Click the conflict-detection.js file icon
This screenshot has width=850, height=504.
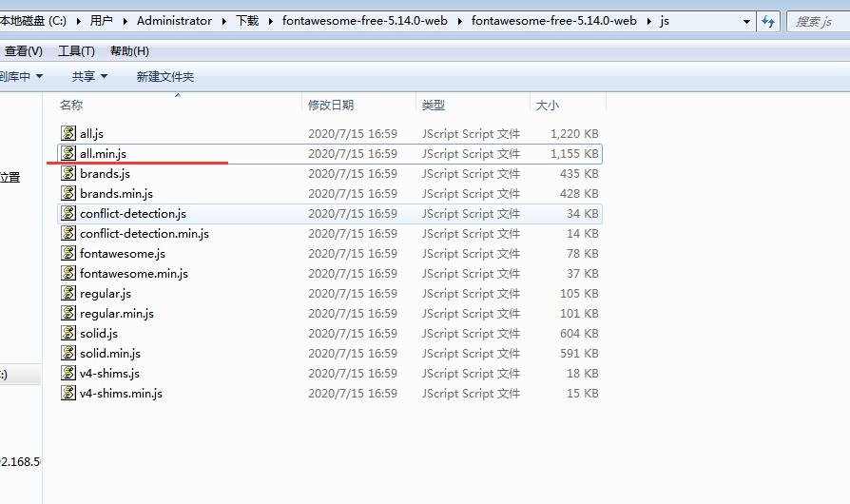pyautogui.click(x=68, y=214)
